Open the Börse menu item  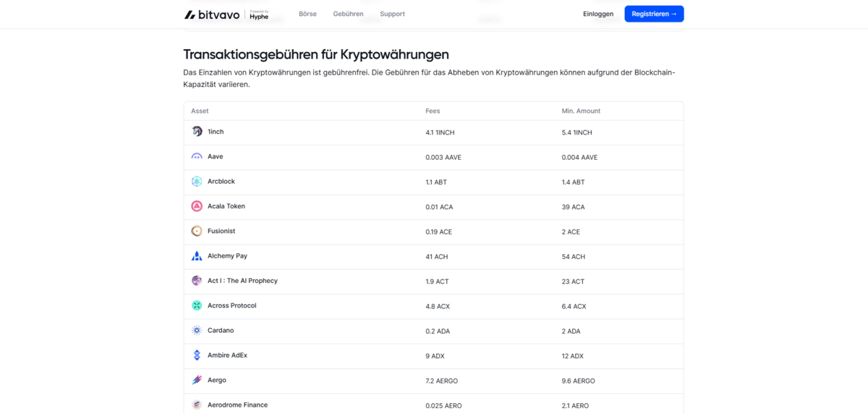(307, 14)
